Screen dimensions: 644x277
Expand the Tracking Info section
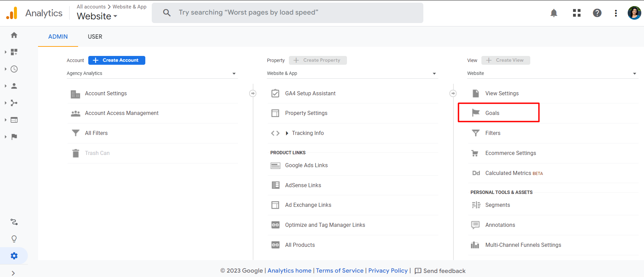click(x=307, y=133)
